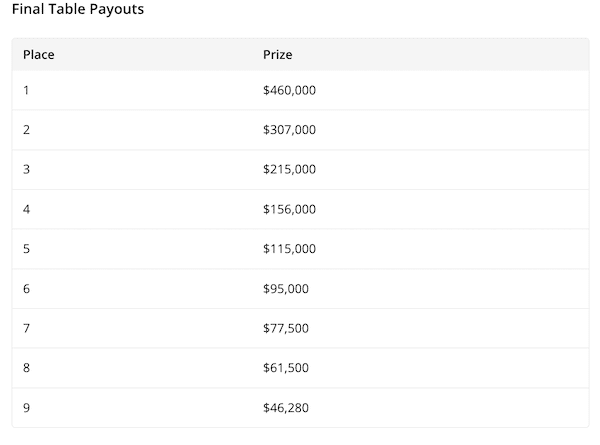Click place number 8 cell
The image size is (600, 445).
click(27, 368)
